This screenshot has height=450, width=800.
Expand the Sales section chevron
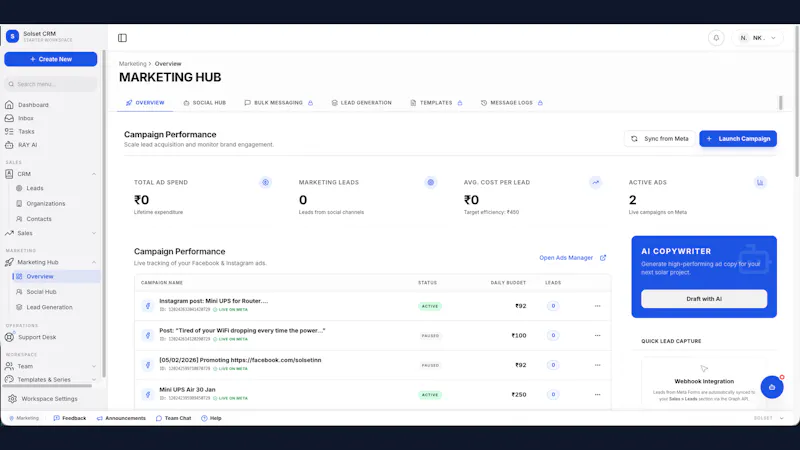(x=94, y=233)
